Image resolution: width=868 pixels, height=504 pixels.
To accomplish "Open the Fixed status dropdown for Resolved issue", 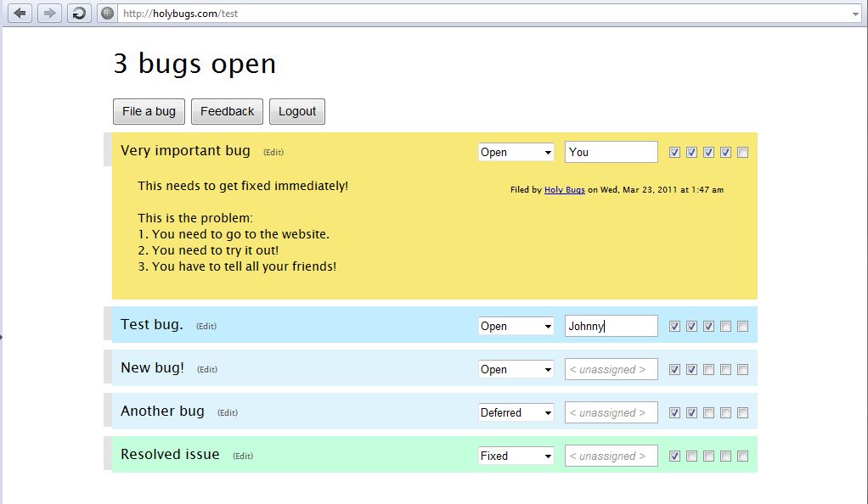I will [516, 456].
